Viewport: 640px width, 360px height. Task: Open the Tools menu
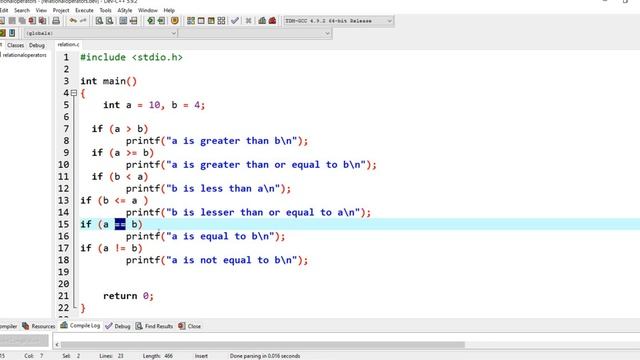tap(105, 10)
